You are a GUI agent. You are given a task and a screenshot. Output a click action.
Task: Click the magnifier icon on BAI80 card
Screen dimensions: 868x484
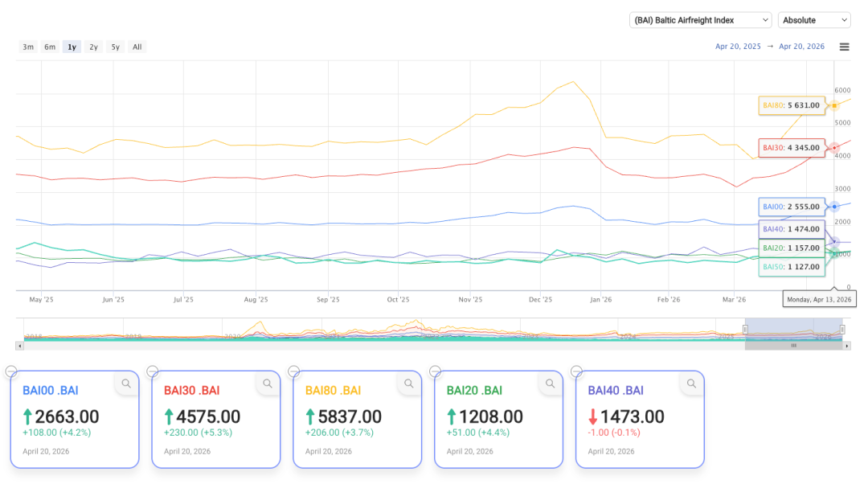409,384
